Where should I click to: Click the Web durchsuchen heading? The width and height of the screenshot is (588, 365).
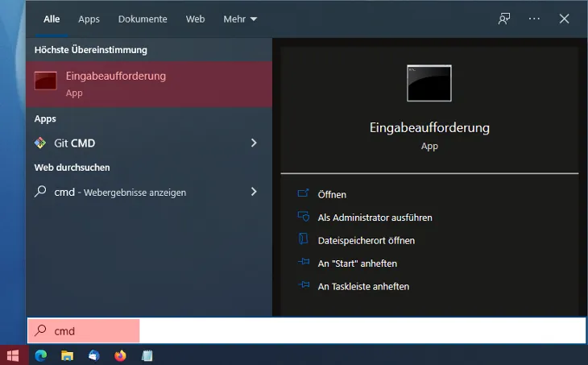[x=72, y=168]
